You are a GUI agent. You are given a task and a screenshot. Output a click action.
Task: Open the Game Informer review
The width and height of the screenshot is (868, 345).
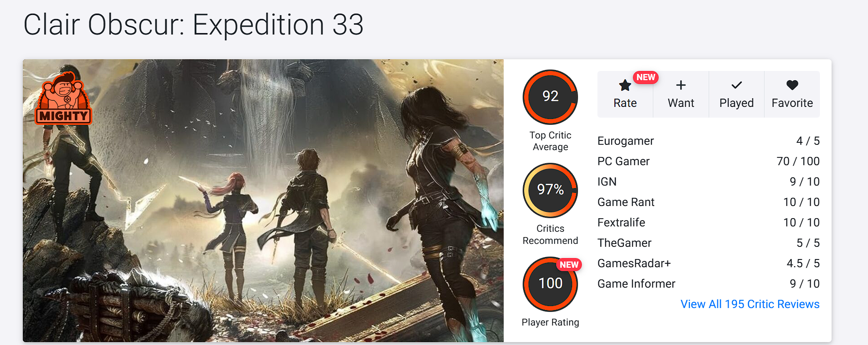coord(636,284)
